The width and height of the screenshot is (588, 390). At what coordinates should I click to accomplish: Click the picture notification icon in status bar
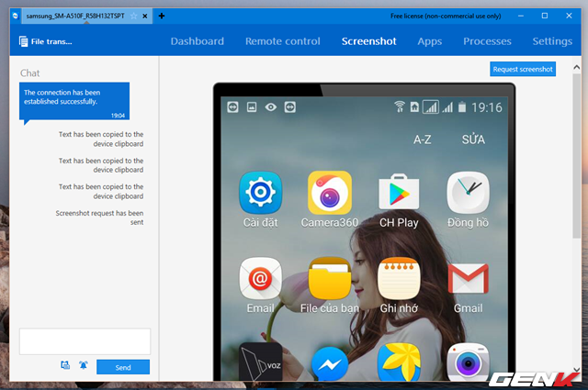tap(252, 107)
